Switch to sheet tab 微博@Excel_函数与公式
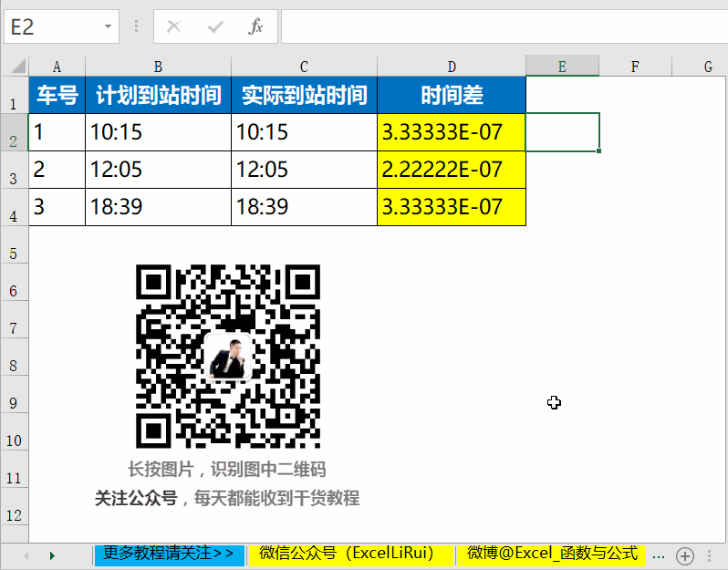Screen dimensions: 728x570 (x=552, y=554)
